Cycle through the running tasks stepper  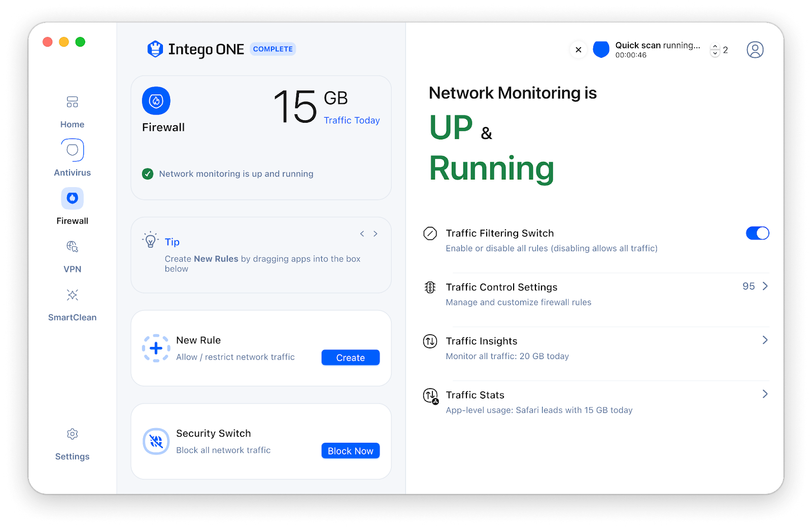(x=715, y=50)
